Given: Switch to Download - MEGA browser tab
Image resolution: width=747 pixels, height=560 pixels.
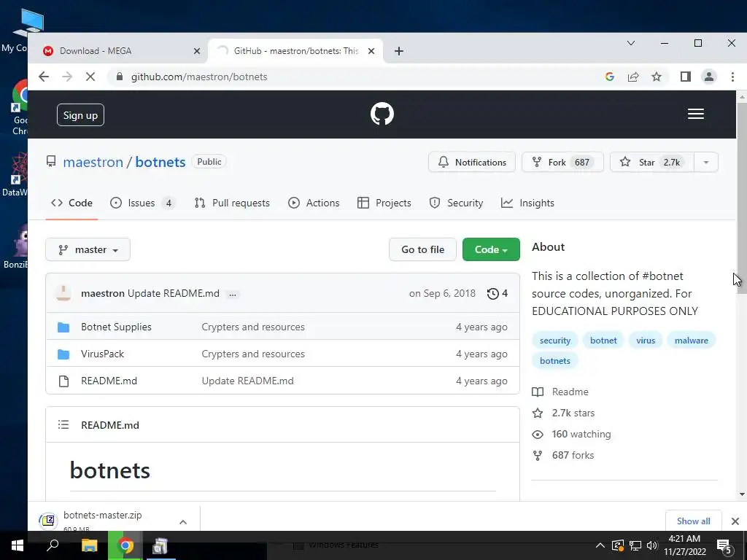Looking at the screenshot, I should (118, 51).
